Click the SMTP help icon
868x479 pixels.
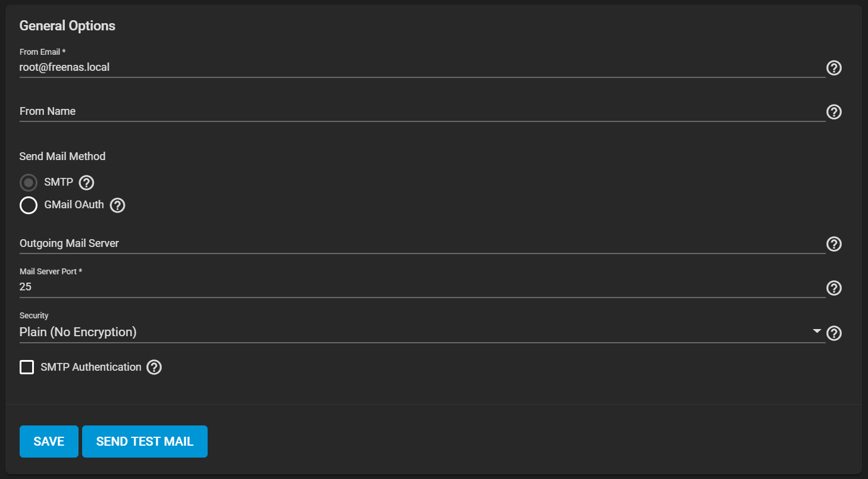point(87,182)
